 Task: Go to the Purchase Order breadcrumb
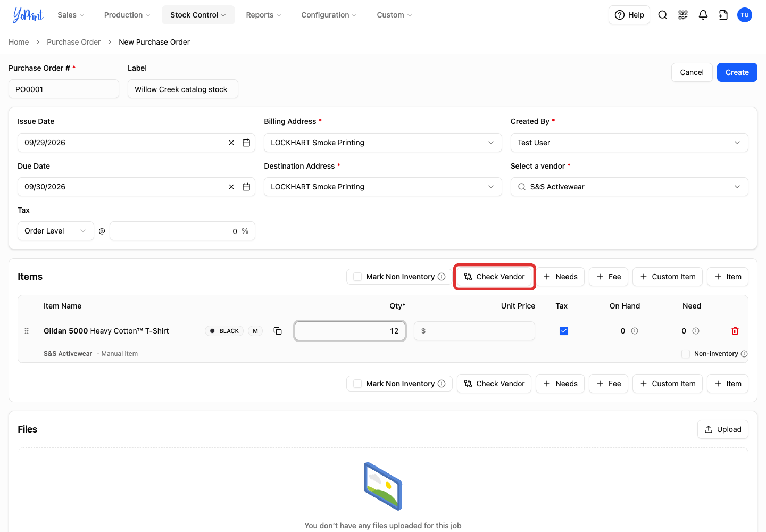(73, 42)
